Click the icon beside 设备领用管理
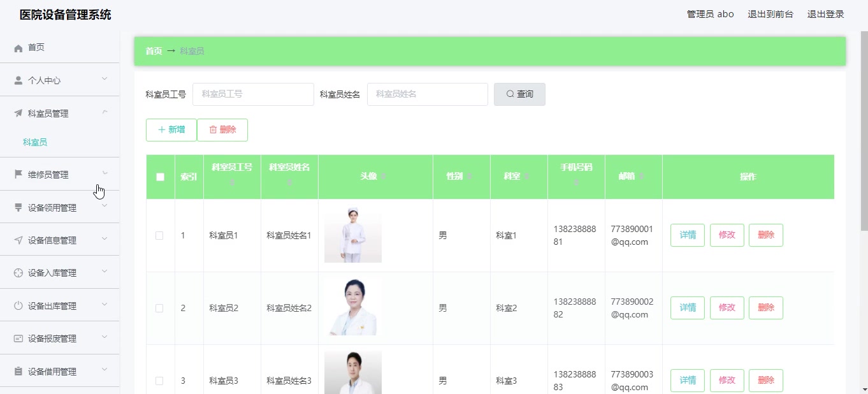The width and height of the screenshot is (868, 394). pyautogui.click(x=18, y=208)
